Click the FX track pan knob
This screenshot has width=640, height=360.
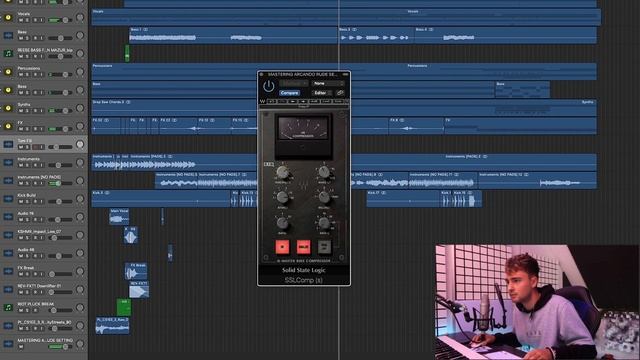point(80,126)
